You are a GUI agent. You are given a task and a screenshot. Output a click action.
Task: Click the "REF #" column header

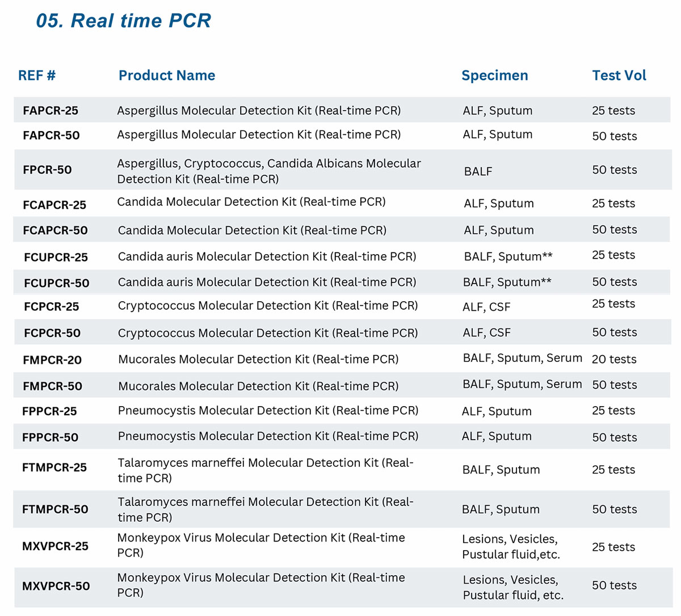(x=37, y=75)
